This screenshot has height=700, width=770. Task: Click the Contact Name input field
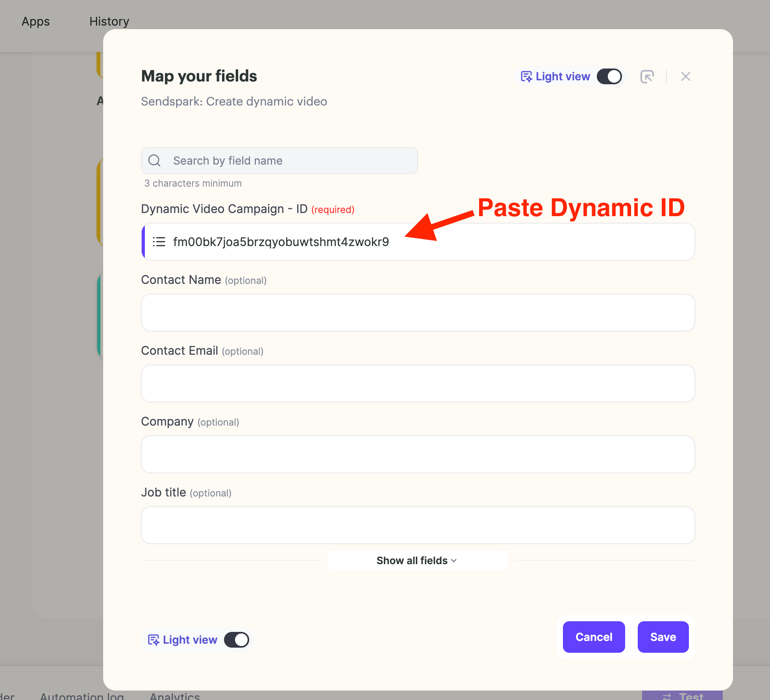(418, 313)
